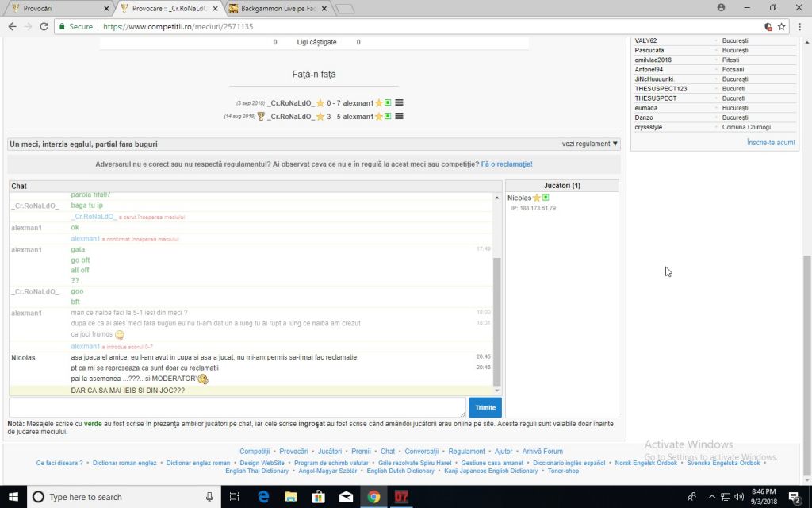Screen dimensions: 812x508
Task: Click the 'Fă o reclamație!' link
Action: point(507,164)
